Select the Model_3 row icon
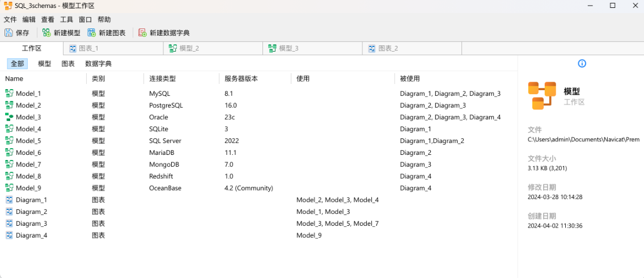Viewport: 644px width, 278px height. (x=9, y=117)
